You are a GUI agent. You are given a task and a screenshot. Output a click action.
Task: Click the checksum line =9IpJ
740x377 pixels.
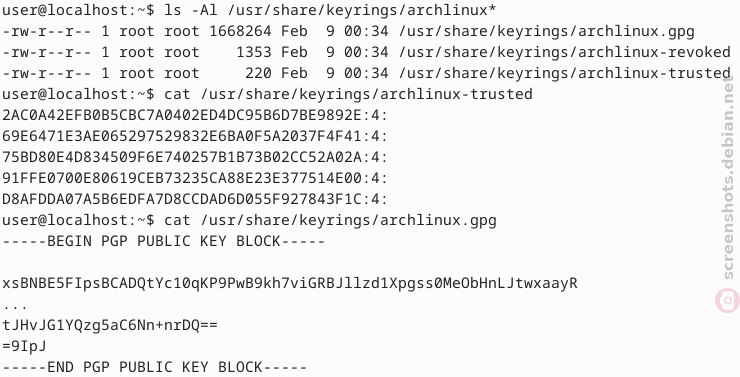coord(25,346)
